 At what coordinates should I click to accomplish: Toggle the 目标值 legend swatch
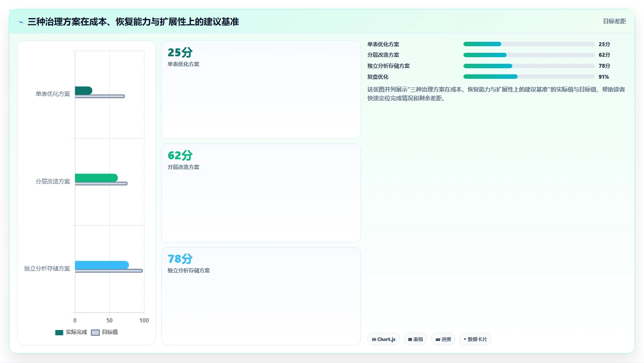point(95,333)
